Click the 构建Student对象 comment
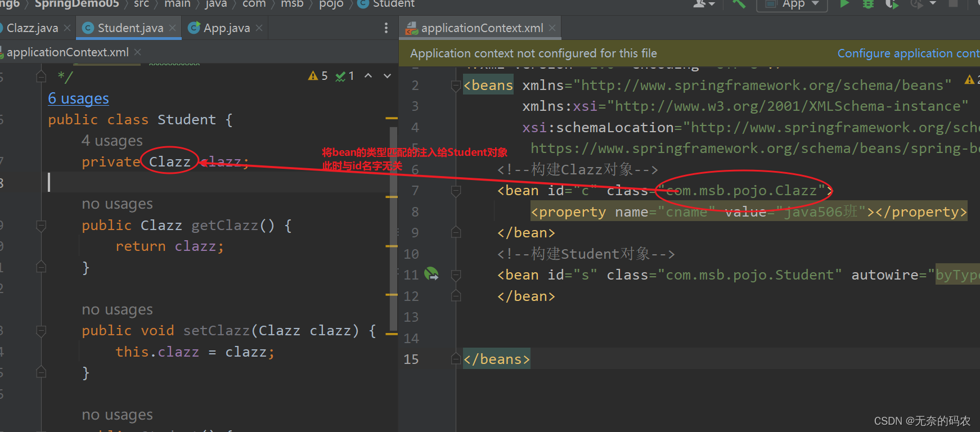The width and height of the screenshot is (980, 432). click(x=586, y=254)
